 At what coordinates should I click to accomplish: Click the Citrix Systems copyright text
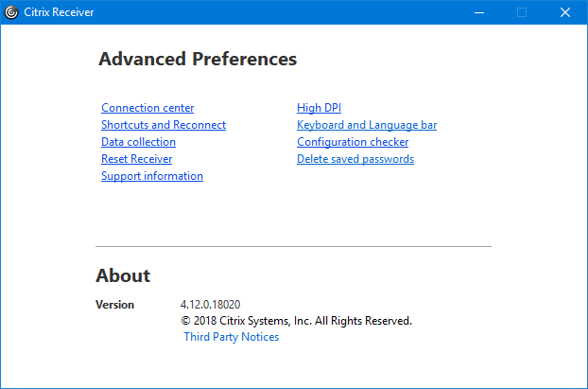click(296, 321)
